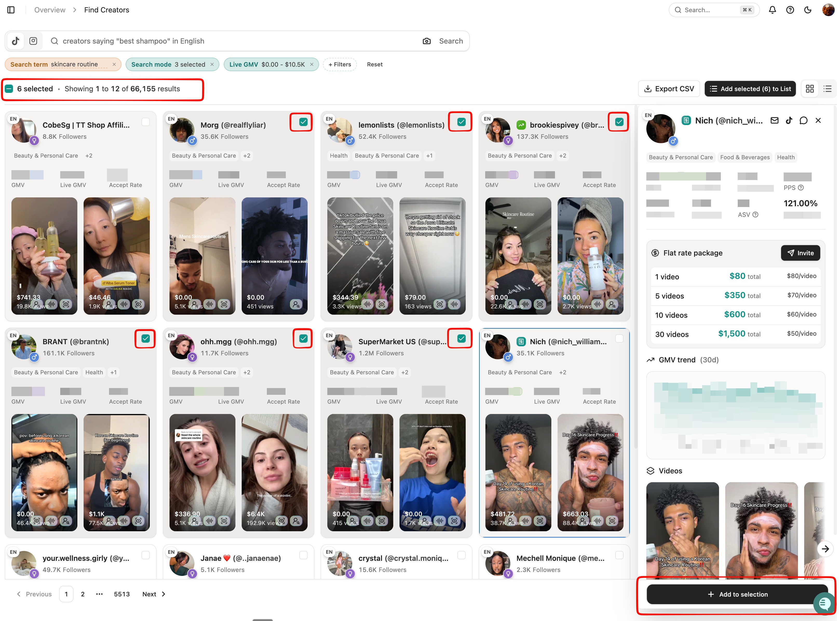Open the user profile avatar
Image resolution: width=840 pixels, height=621 pixels.
click(x=828, y=10)
